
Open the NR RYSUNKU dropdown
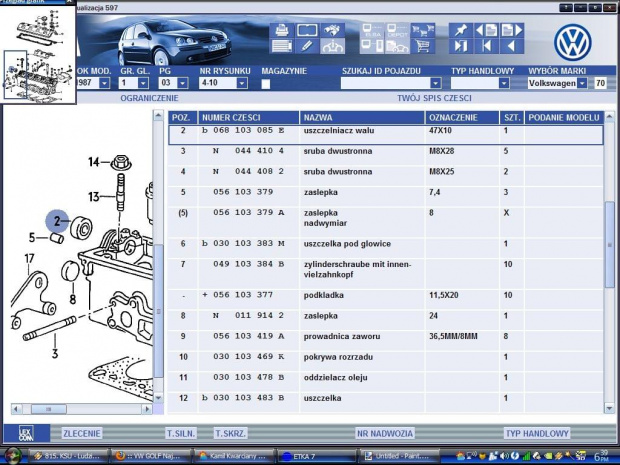tap(242, 83)
